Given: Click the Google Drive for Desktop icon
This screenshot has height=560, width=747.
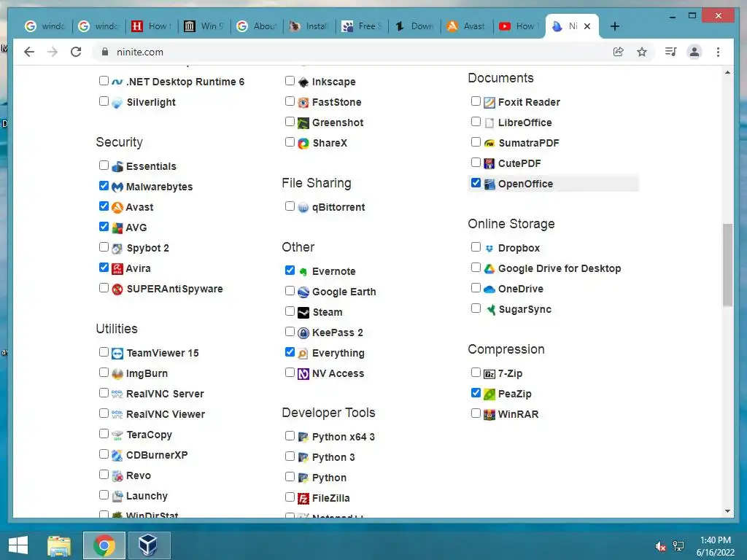Looking at the screenshot, I should pyautogui.click(x=489, y=268).
